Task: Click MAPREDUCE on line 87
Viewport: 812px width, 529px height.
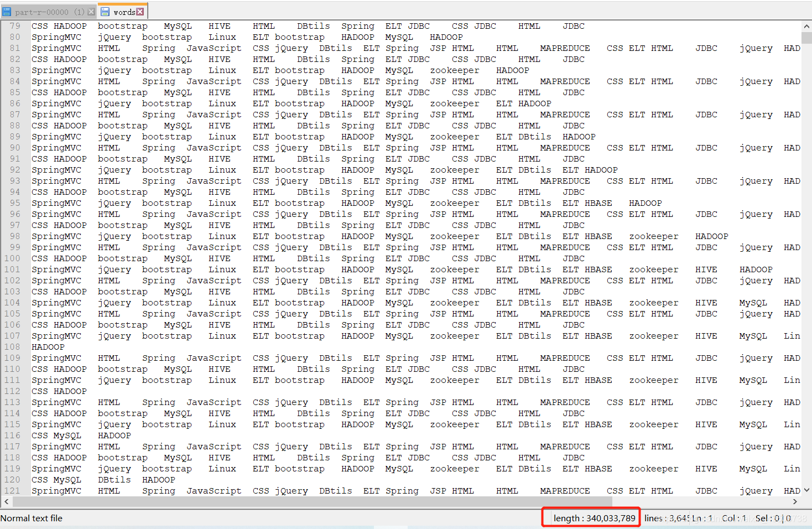Action: point(565,115)
